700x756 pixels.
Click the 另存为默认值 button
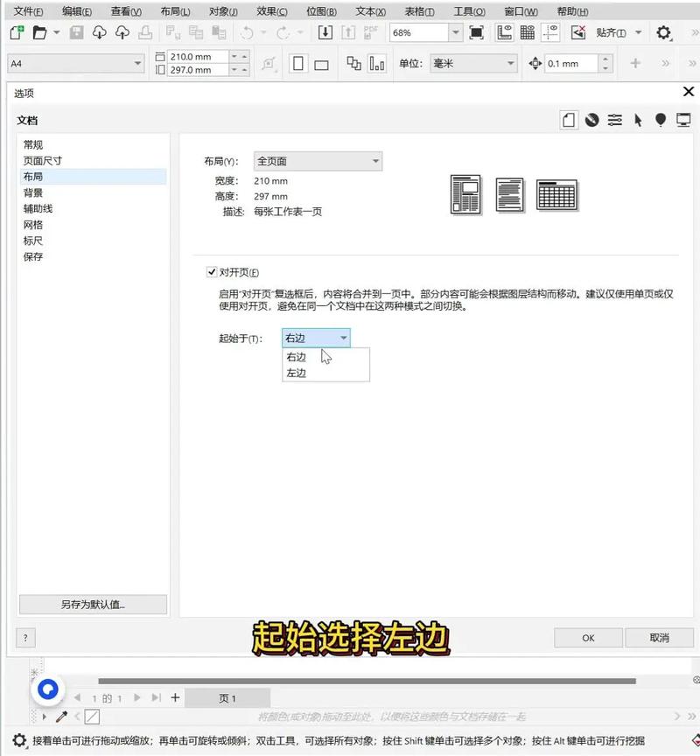(x=92, y=604)
